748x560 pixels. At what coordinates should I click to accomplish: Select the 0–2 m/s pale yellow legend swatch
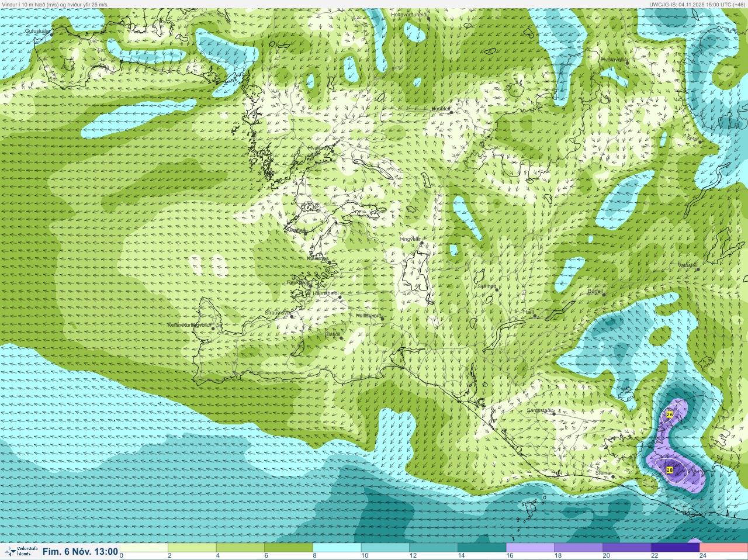[144, 548]
